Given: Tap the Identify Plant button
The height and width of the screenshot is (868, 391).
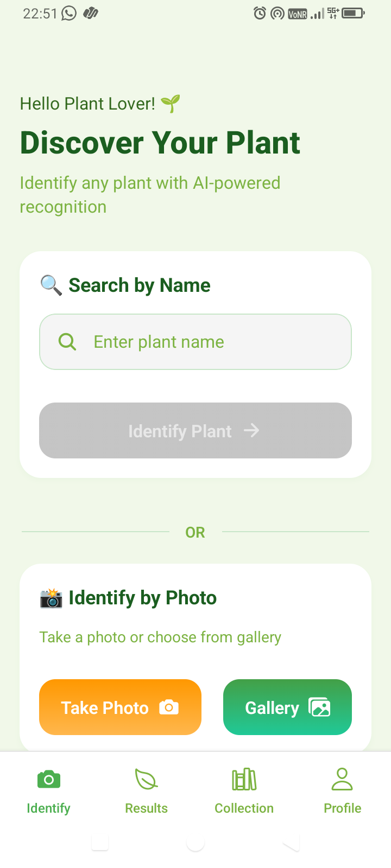Looking at the screenshot, I should pyautogui.click(x=195, y=431).
